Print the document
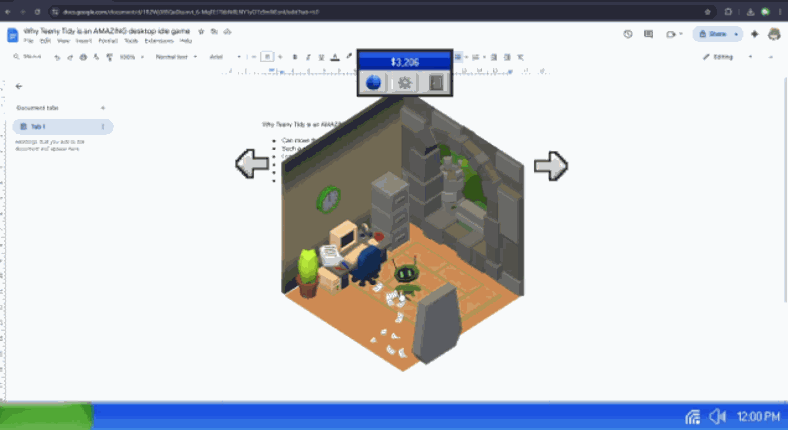The image size is (788, 430). [83, 57]
